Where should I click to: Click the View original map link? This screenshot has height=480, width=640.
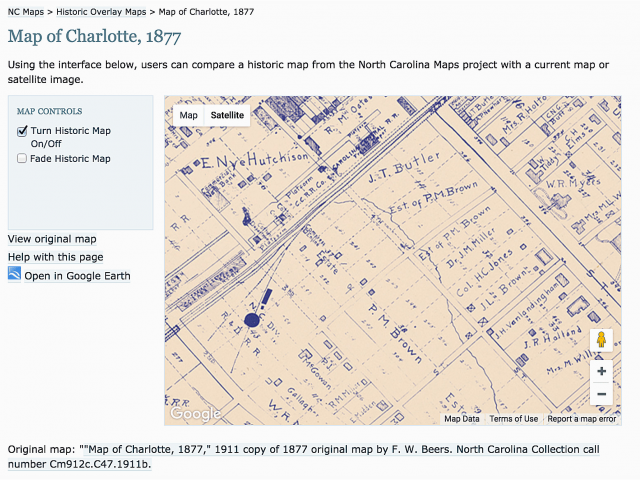(52, 239)
